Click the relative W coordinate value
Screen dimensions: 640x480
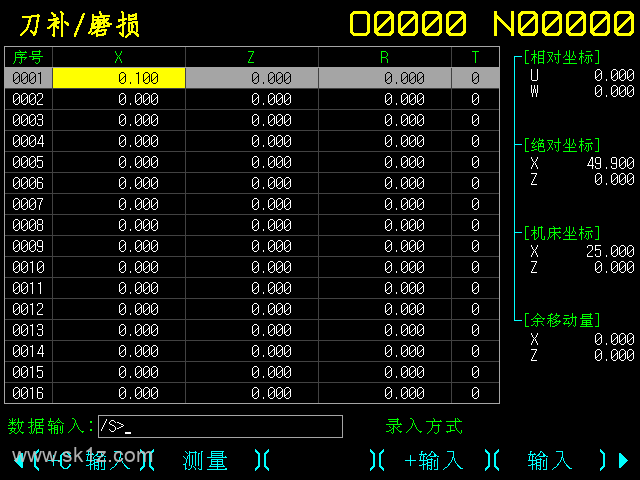pyautogui.click(x=614, y=91)
